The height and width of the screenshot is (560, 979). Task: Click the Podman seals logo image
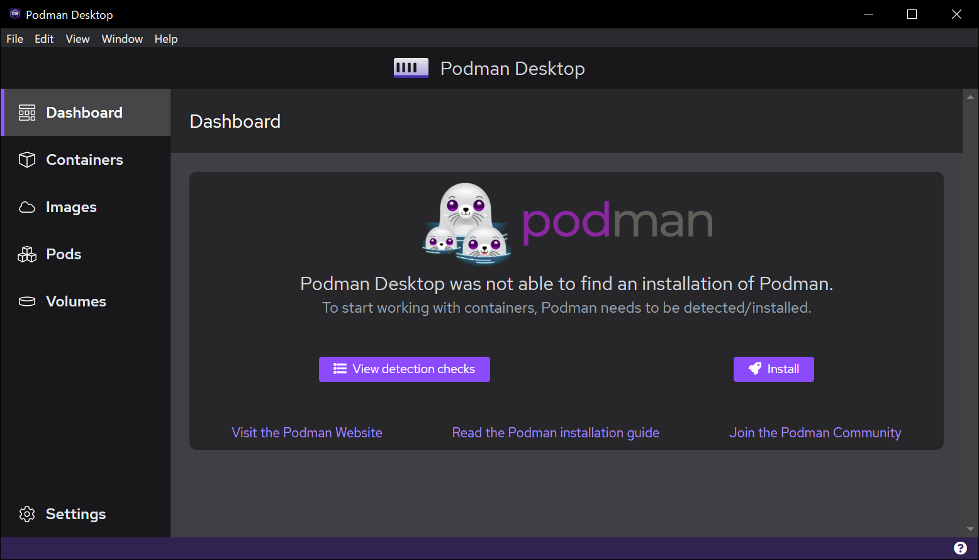466,223
